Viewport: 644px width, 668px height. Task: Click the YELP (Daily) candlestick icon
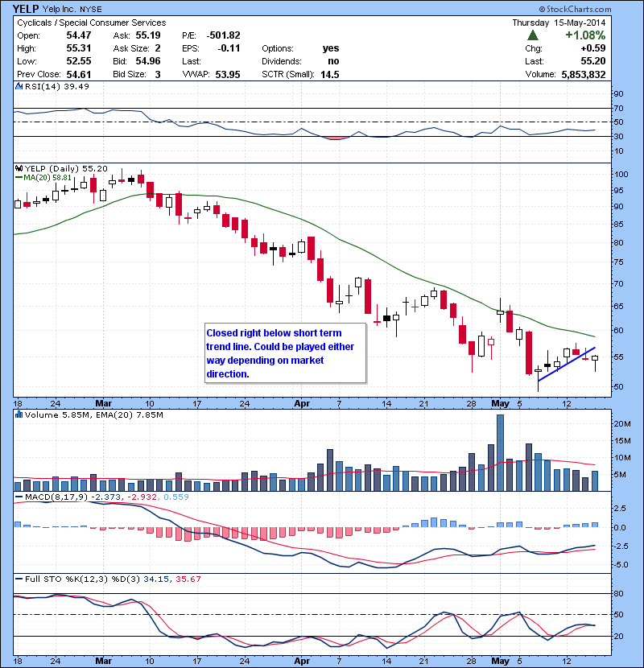19,168
